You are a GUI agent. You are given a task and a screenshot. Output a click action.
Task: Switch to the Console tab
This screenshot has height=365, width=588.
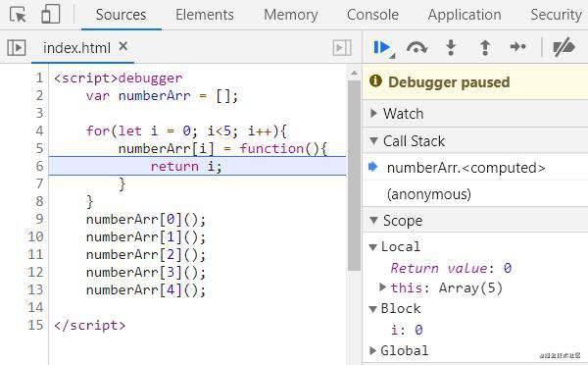point(372,15)
